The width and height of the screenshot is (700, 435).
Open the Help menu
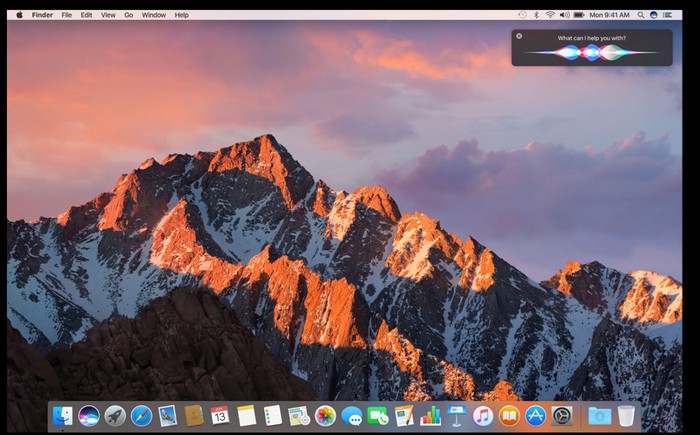click(181, 15)
